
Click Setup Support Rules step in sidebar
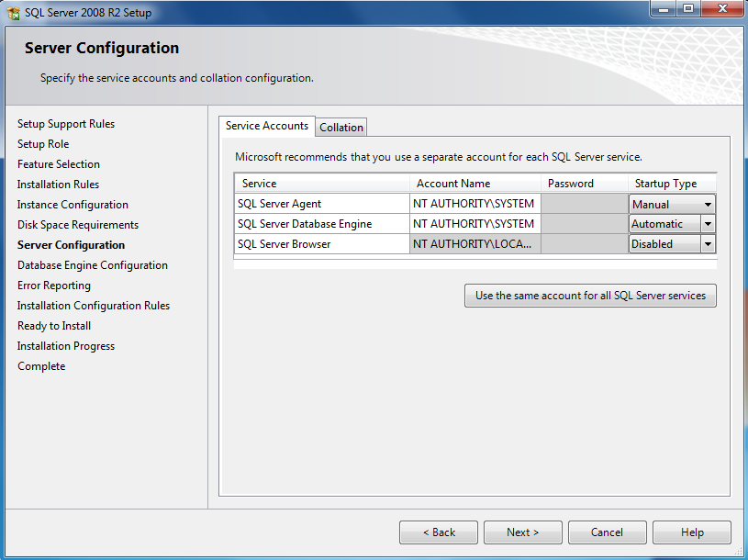[66, 124]
